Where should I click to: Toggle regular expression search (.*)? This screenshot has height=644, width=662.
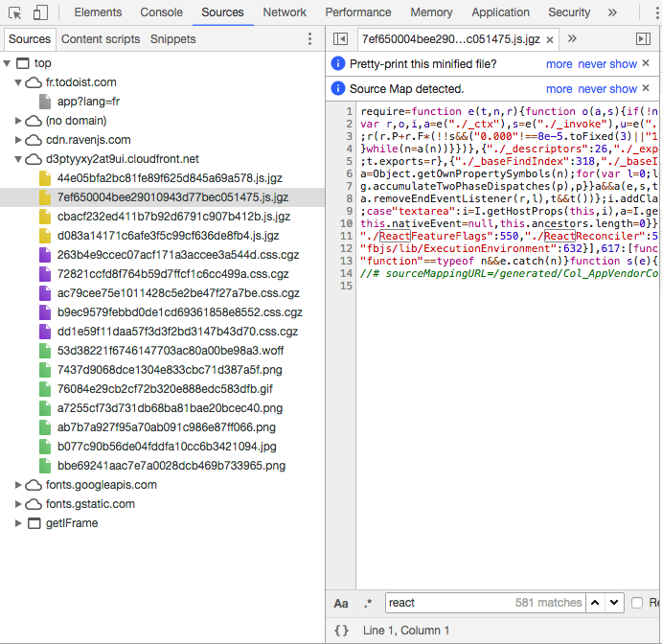(x=368, y=603)
